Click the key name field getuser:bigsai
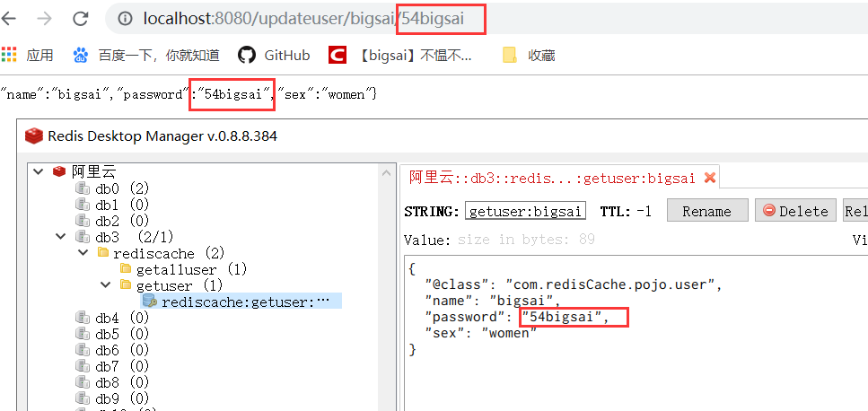 tap(525, 211)
